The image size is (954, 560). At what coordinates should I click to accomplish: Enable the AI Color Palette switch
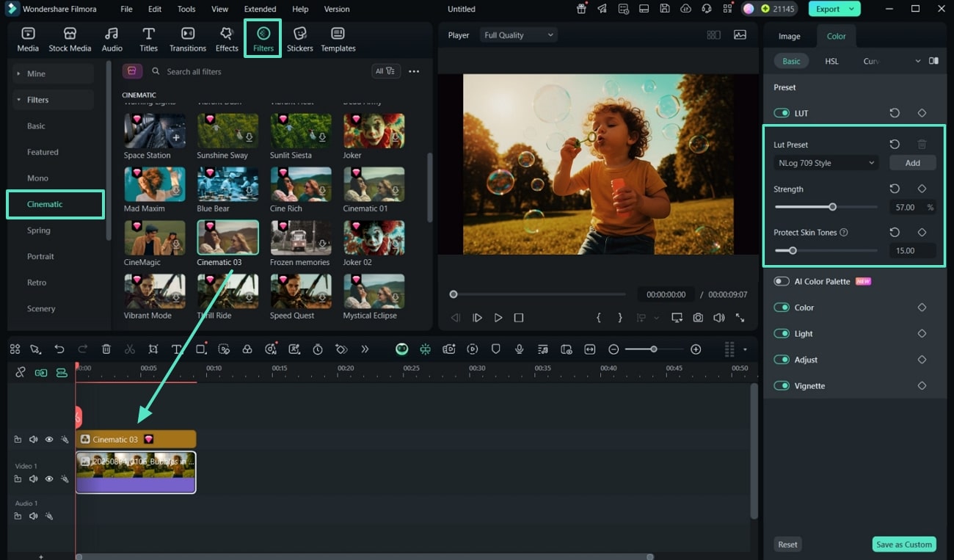[782, 281]
